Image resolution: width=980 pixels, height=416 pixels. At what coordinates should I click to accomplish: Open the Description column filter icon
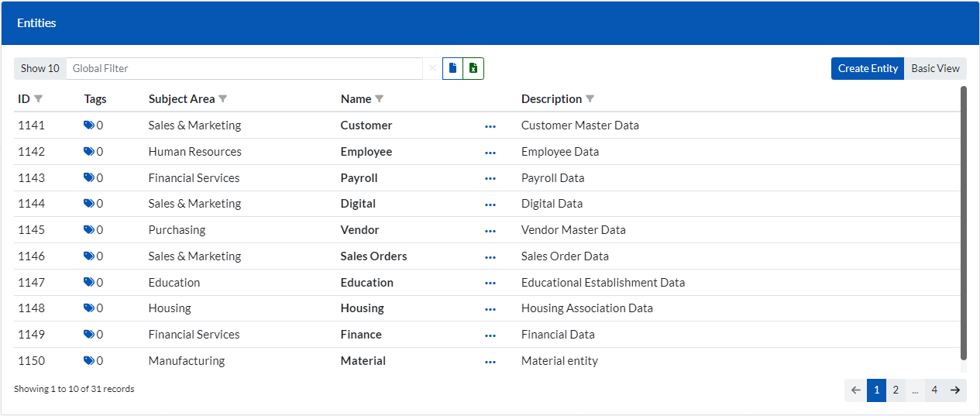click(590, 99)
